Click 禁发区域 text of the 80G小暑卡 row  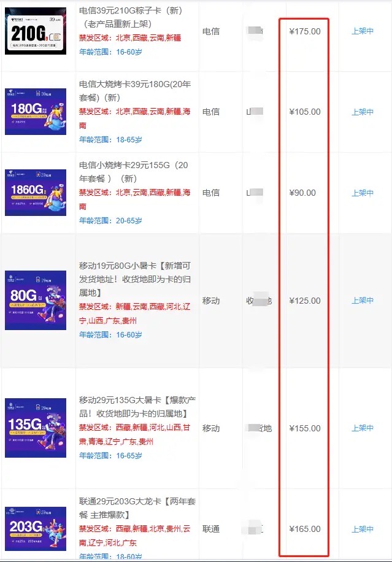point(135,314)
